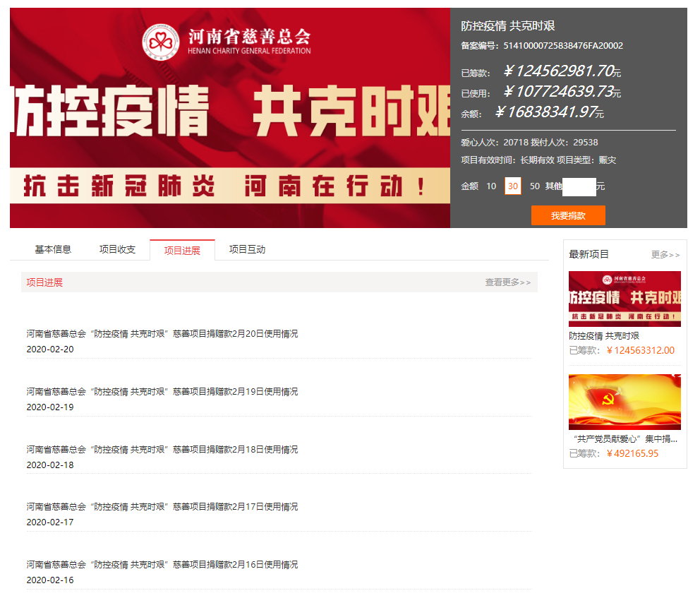Select the 10 yuan donation amount
The width and height of the screenshot is (700, 610).
point(491,186)
